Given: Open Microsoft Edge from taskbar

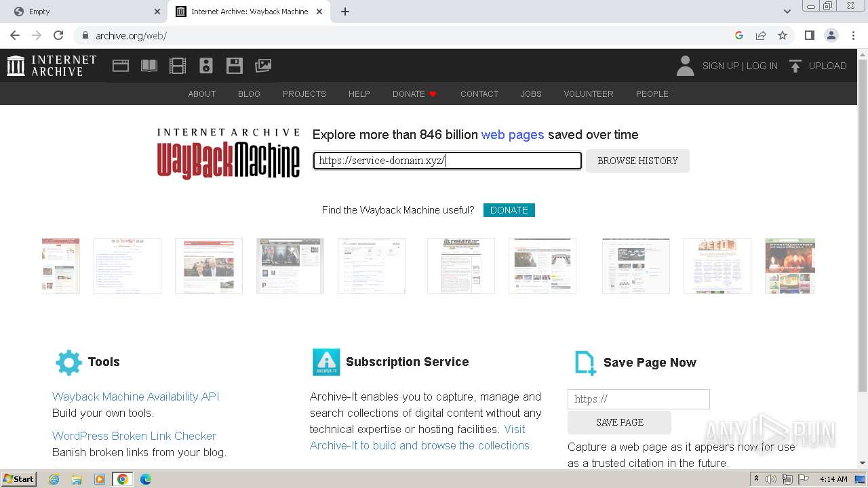Looking at the screenshot, I should 145,479.
